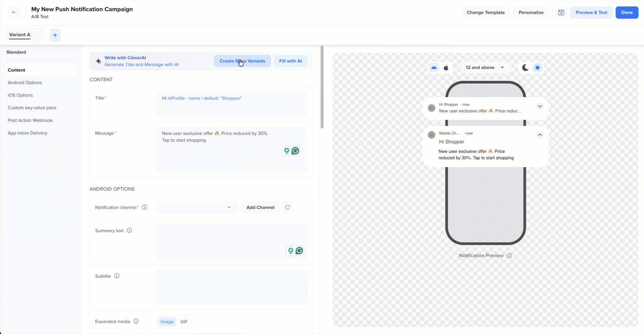644x334 pixels.
Task: Click the editor panel vertical scrollbar
Action: [322, 87]
